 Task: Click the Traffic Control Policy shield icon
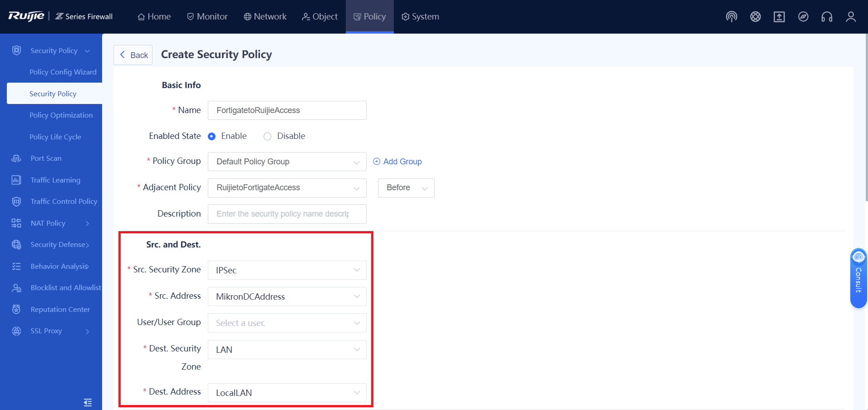pos(17,202)
